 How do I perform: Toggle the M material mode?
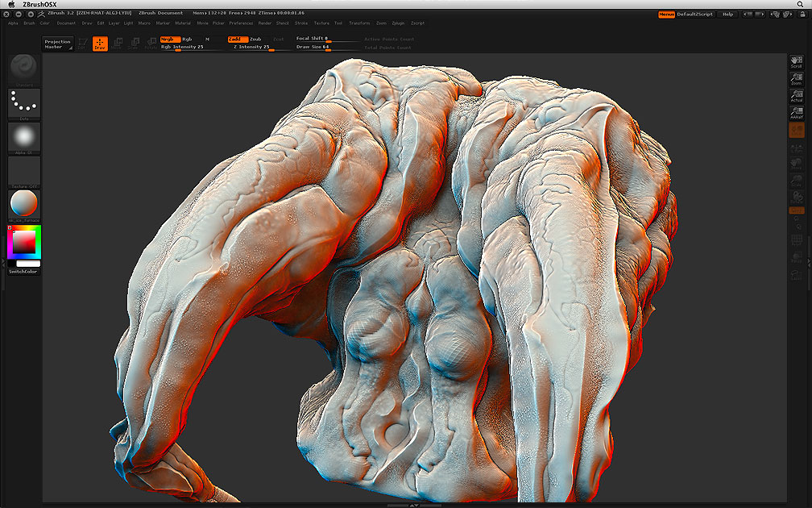[207, 40]
